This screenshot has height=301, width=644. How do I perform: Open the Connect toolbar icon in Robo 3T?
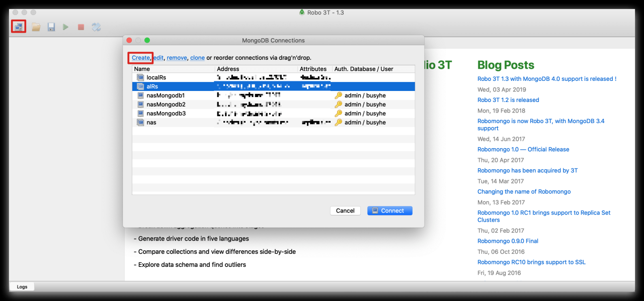19,27
